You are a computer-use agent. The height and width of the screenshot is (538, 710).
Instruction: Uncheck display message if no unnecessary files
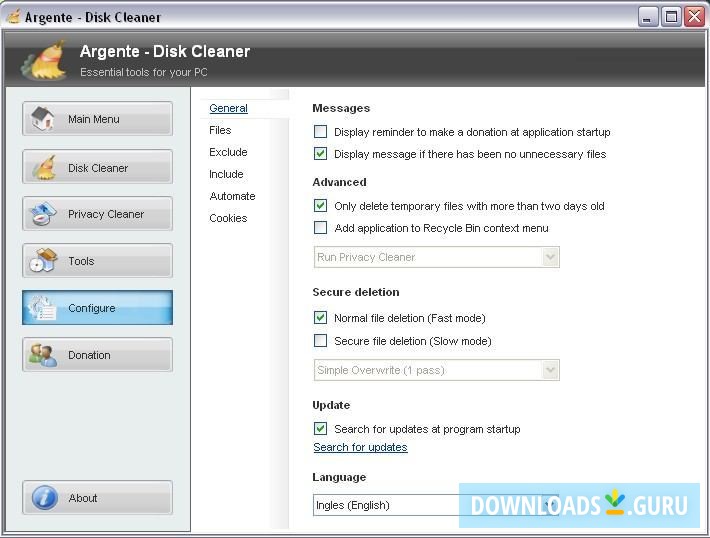320,154
